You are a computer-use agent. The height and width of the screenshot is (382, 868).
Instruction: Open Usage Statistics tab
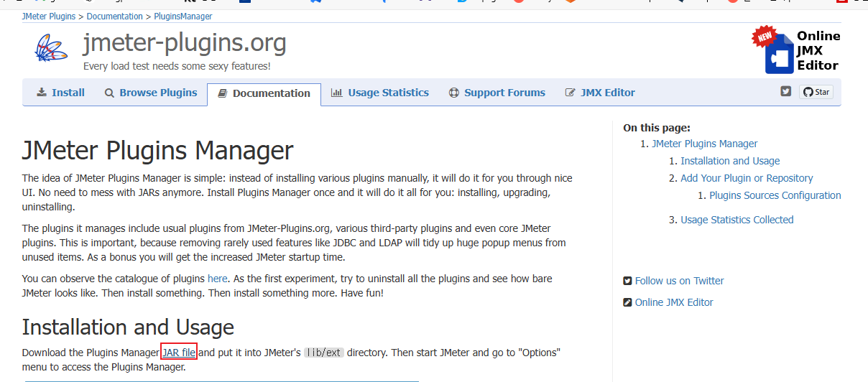tap(379, 93)
